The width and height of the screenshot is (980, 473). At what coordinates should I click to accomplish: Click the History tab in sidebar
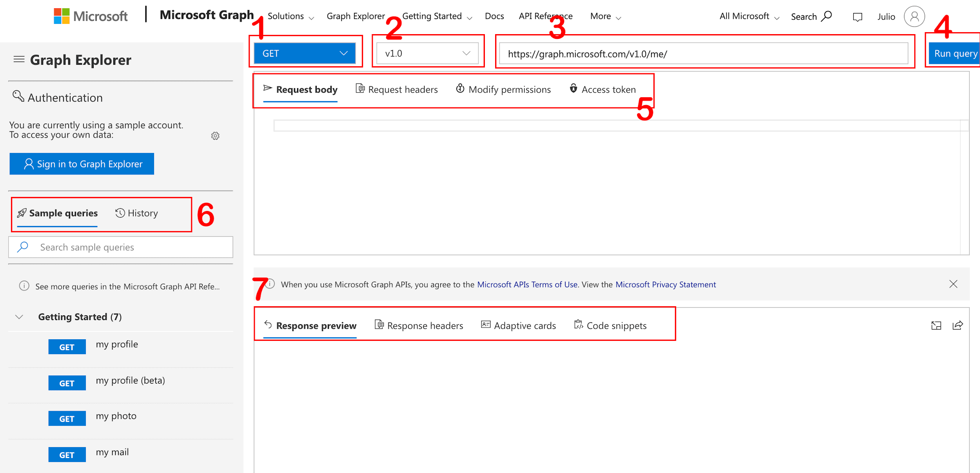136,213
